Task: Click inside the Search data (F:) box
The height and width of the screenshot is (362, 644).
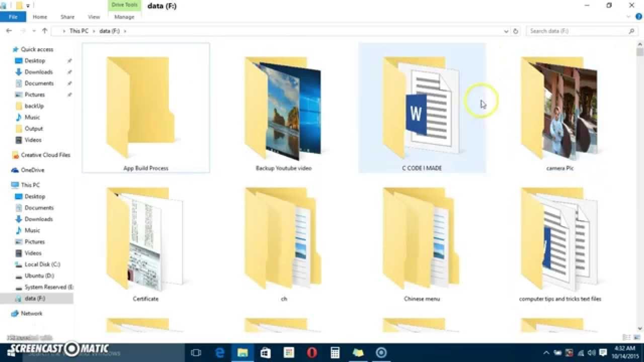Action: (x=579, y=31)
